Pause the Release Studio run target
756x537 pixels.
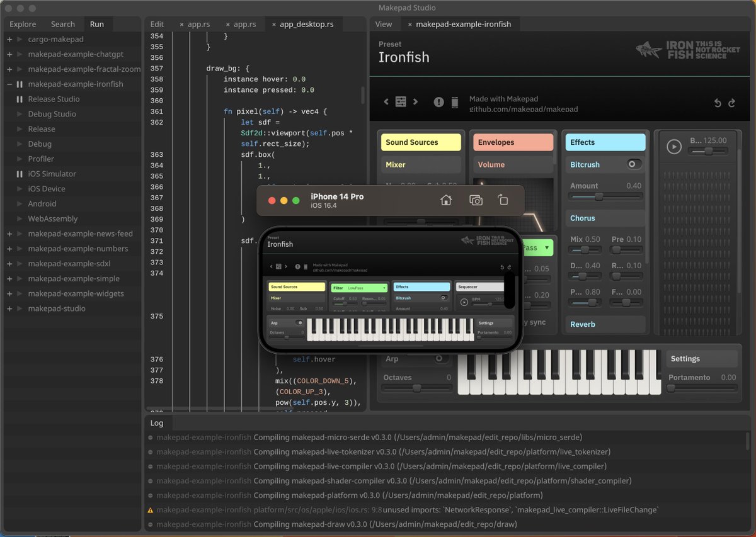click(x=20, y=99)
